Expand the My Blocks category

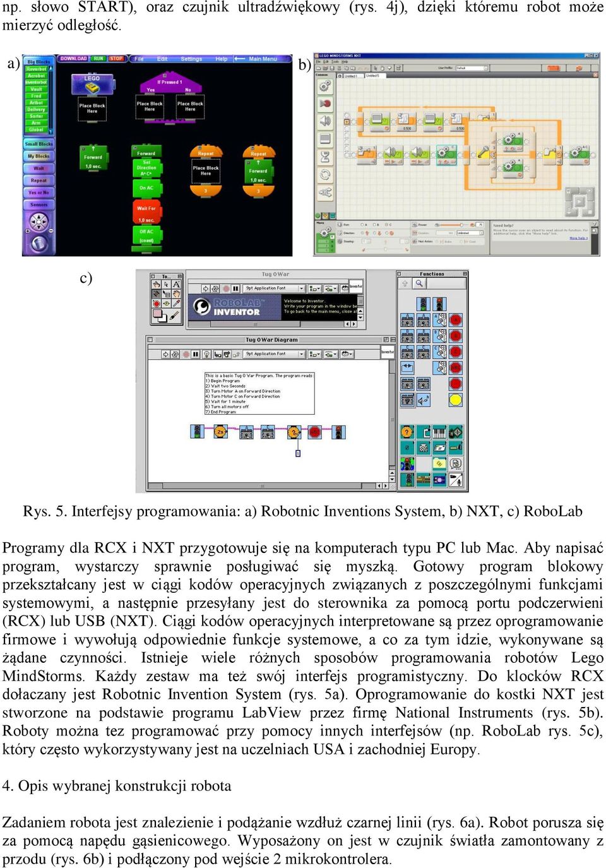[x=39, y=156]
